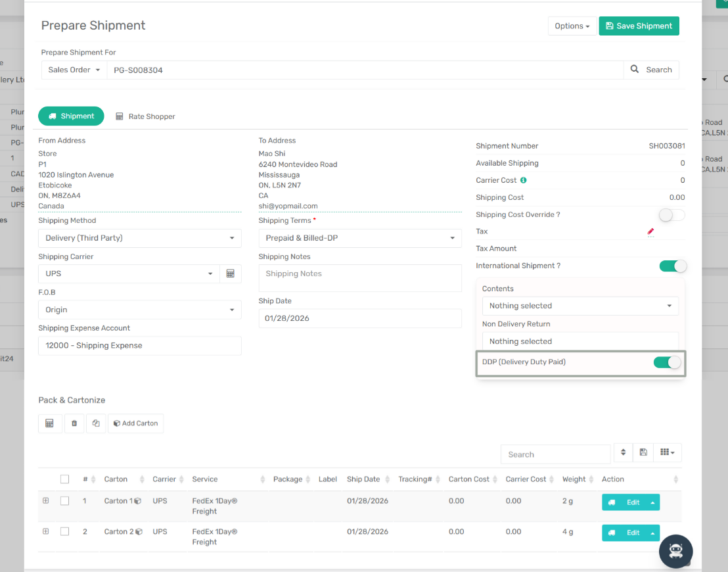Click the Carrier Cost info icon
The height and width of the screenshot is (572, 728).
point(523,180)
